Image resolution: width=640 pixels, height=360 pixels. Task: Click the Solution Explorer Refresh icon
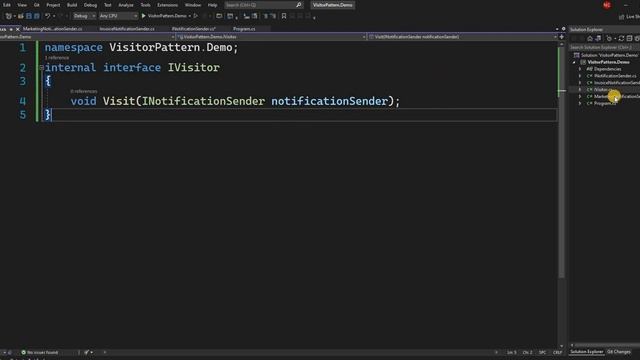tap(621, 38)
